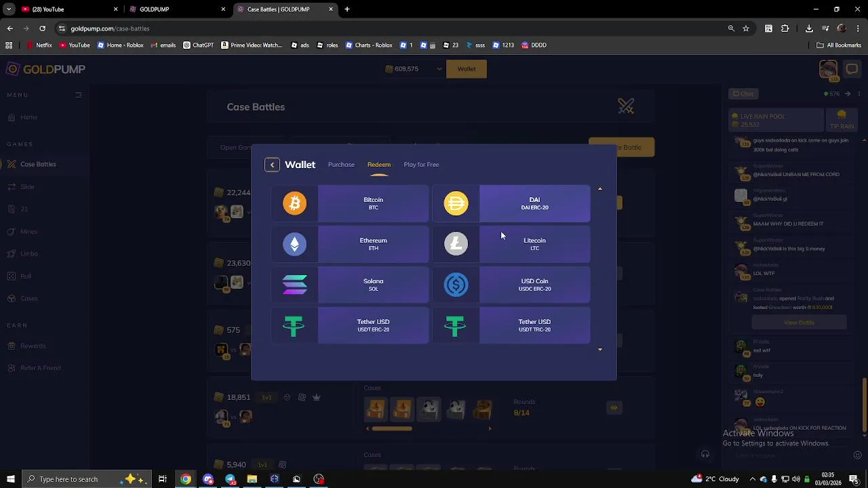Image resolution: width=868 pixels, height=488 pixels.
Task: Open balance 609,575 dropdown
Action: tap(414, 69)
